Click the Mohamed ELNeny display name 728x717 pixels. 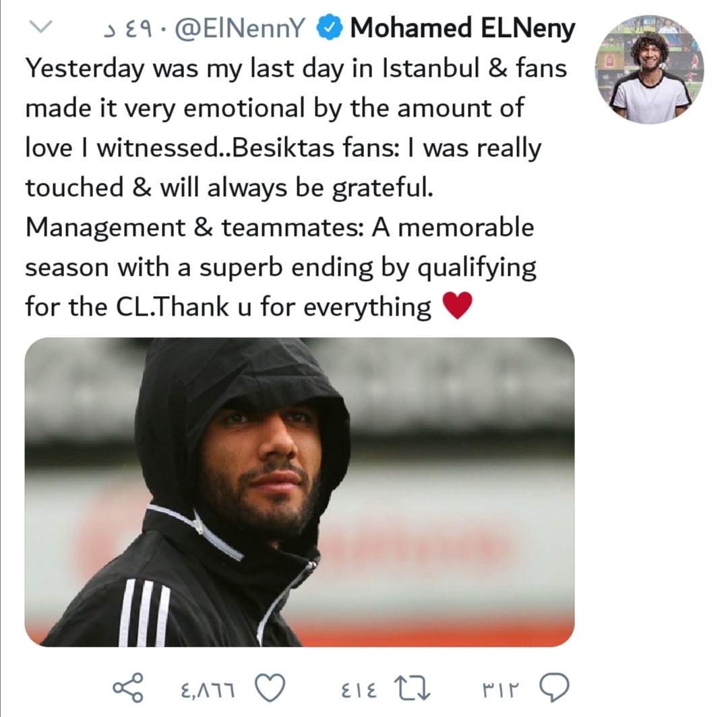[x=462, y=28]
